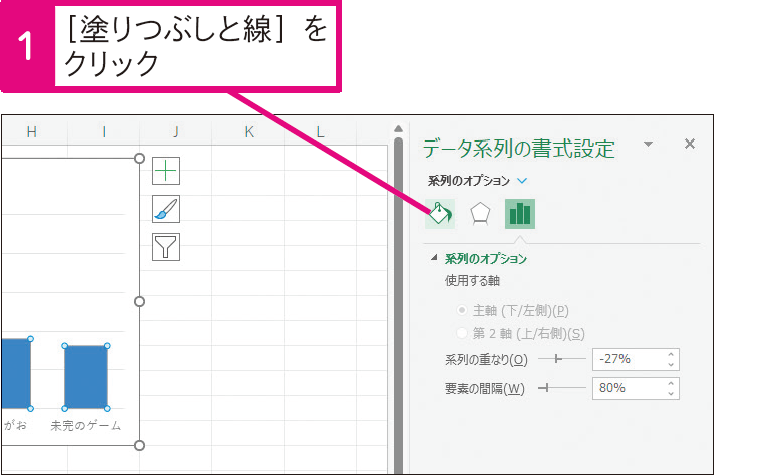The height and width of the screenshot is (475, 783).
Task: Click the chart's right-middle resize handle
Action: click(139, 301)
